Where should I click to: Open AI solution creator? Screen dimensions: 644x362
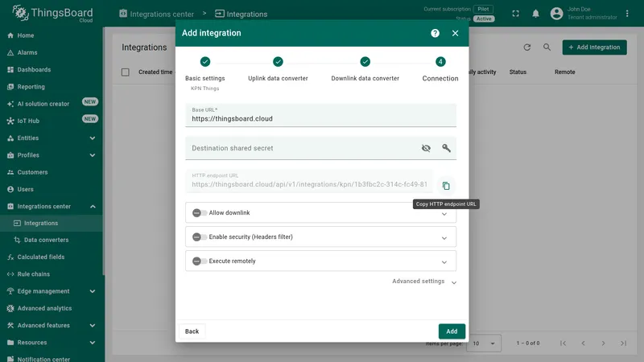coord(52,104)
